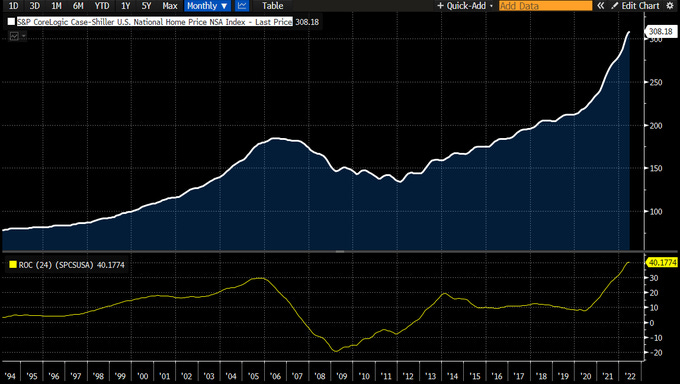680x384 pixels.
Task: Open chart settings gear icon
Action: pos(670,6)
